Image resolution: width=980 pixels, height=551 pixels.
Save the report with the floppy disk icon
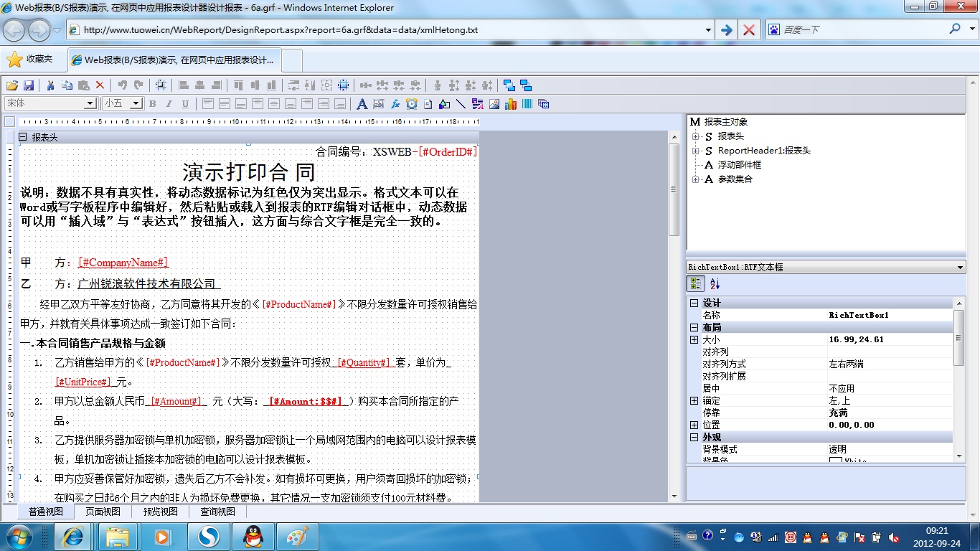(29, 85)
